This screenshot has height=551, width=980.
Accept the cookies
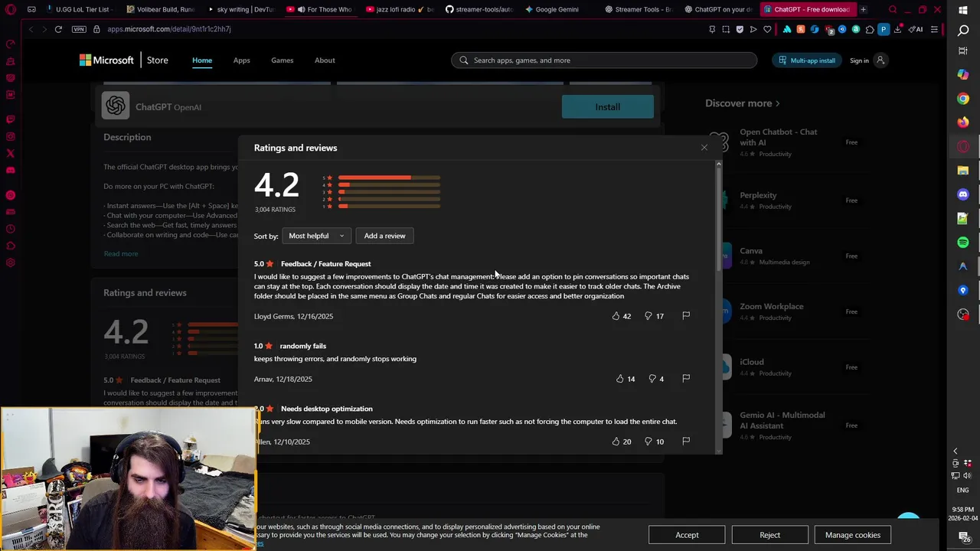click(687, 535)
